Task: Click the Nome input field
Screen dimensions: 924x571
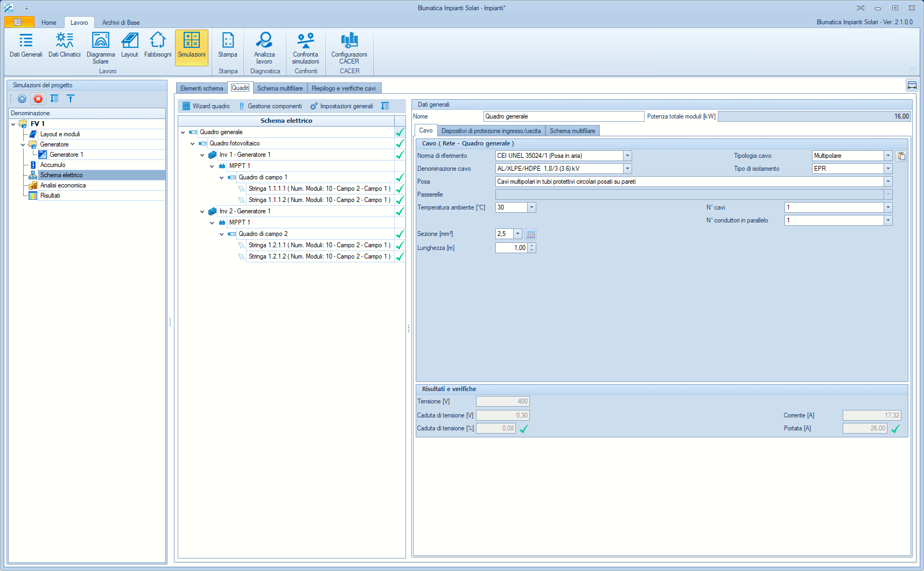Action: 563,116
